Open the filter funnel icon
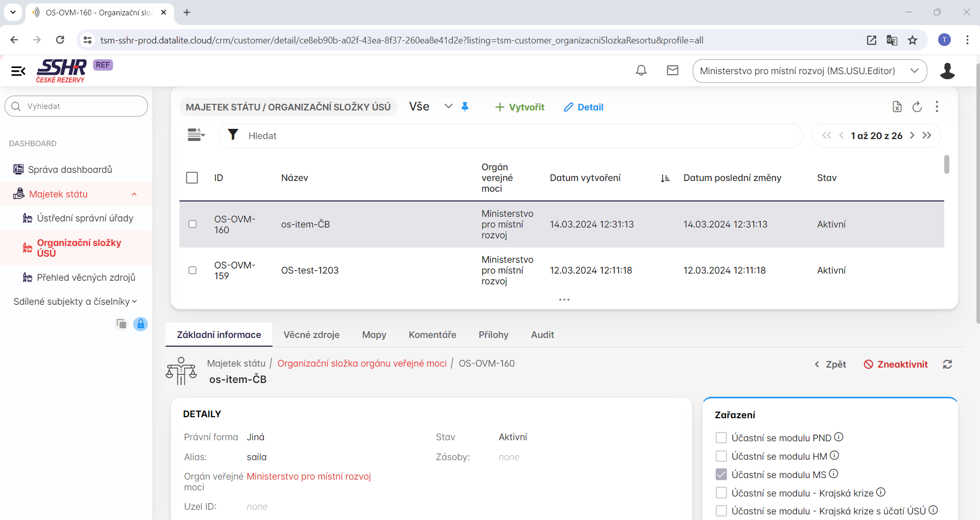980x520 pixels. coord(233,135)
